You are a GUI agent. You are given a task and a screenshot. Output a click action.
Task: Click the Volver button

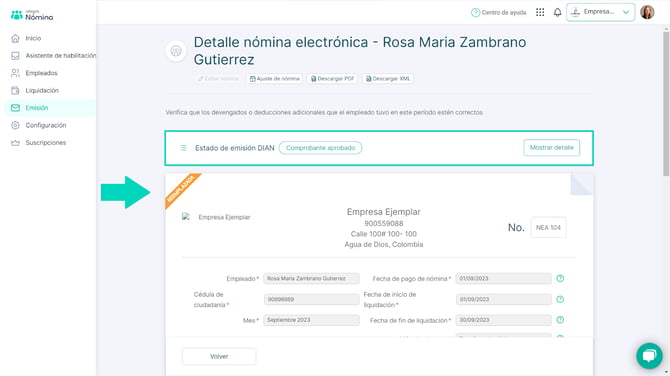[219, 356]
